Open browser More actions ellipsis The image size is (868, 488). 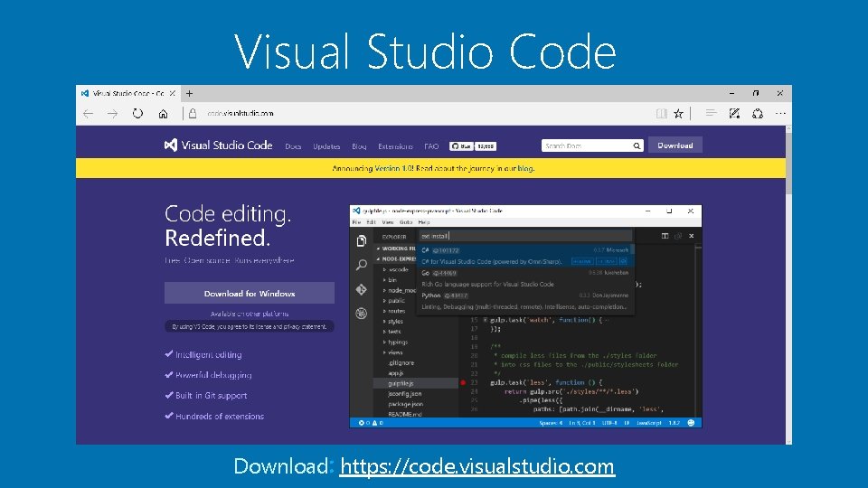coord(780,114)
